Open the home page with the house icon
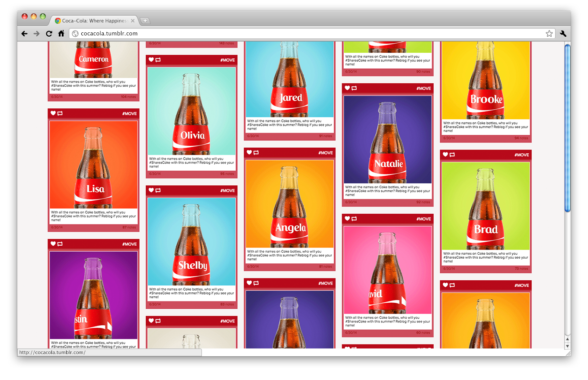 tap(61, 33)
